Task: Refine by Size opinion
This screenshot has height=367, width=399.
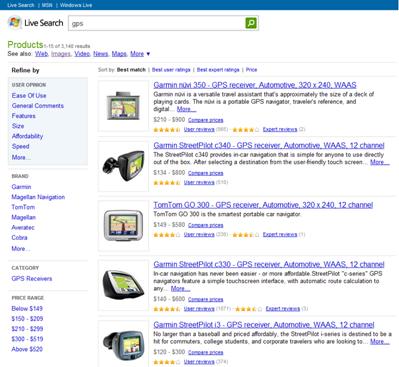Action: 18,126
